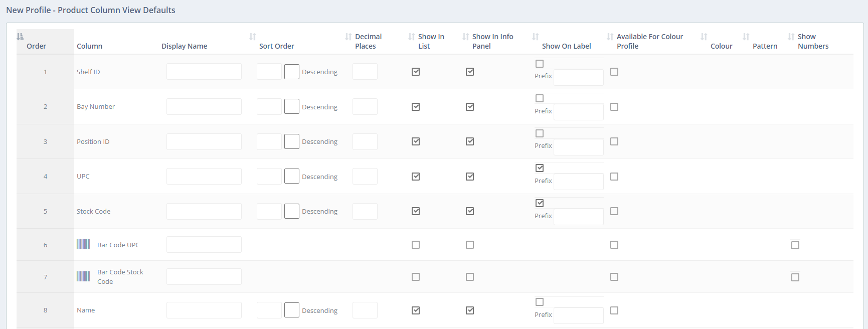
Task: Click Show On Label sort icon
Action: tap(536, 37)
